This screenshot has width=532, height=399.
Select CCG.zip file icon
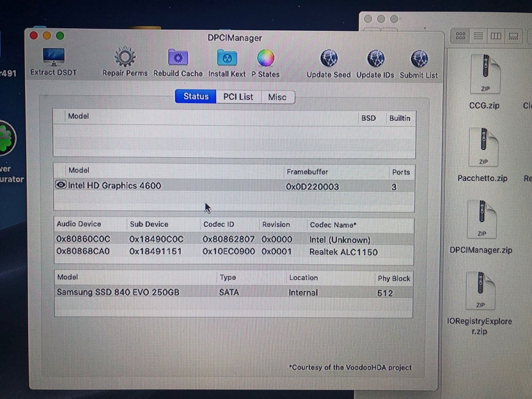[485, 82]
